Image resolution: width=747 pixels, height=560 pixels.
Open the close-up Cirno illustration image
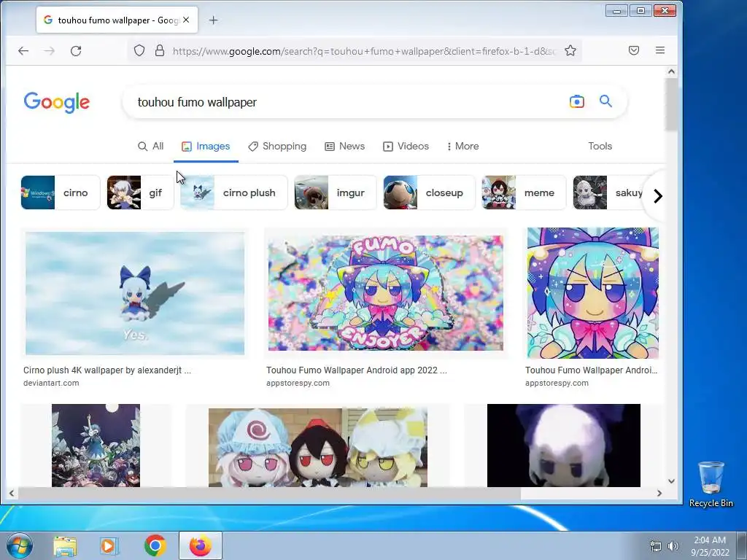coord(593,293)
